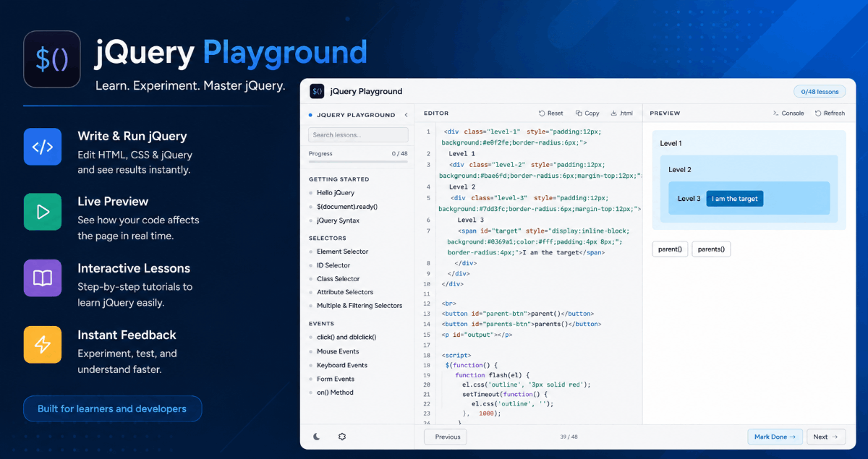
Task: Click the '39 / 48' lesson counter
Action: pyautogui.click(x=569, y=437)
